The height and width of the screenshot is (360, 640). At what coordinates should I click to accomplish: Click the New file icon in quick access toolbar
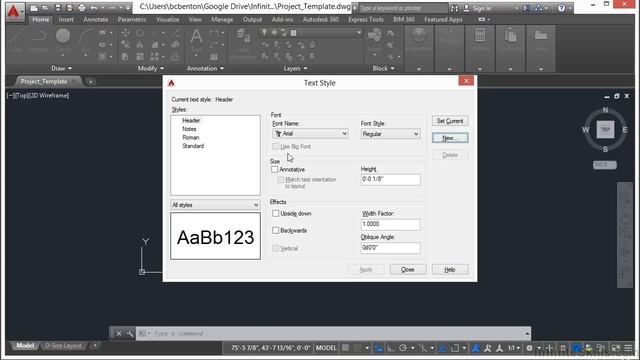(x=34, y=8)
